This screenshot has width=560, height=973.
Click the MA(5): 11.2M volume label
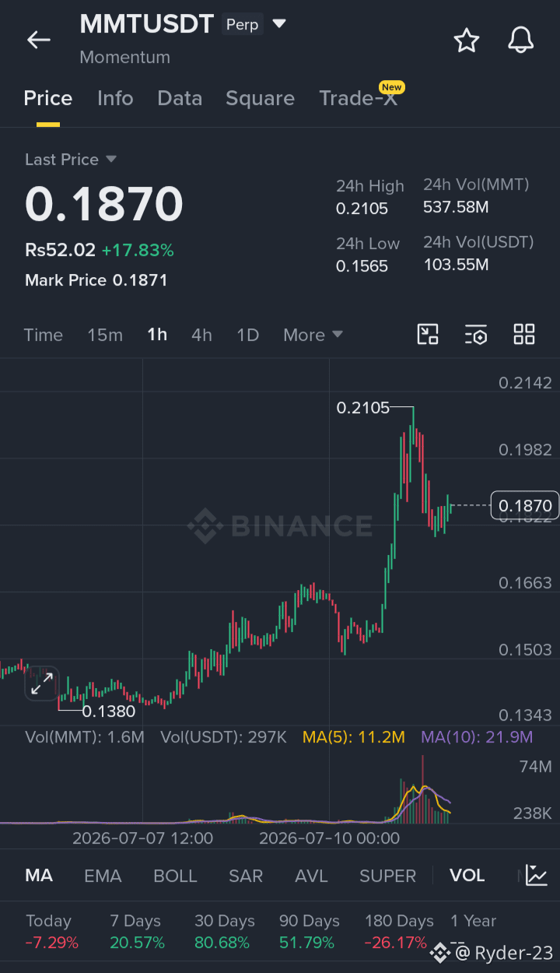click(x=354, y=737)
